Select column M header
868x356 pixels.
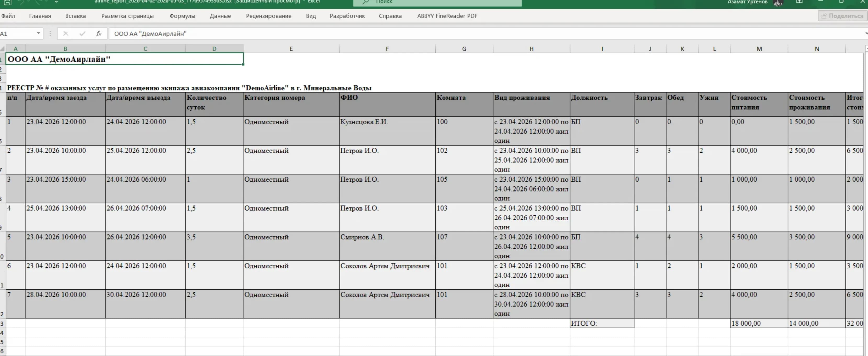click(x=759, y=49)
